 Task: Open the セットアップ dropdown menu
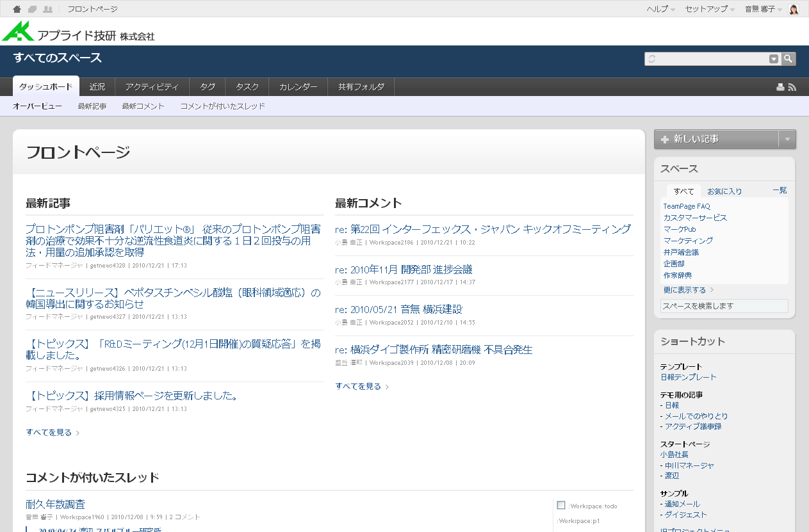709,10
